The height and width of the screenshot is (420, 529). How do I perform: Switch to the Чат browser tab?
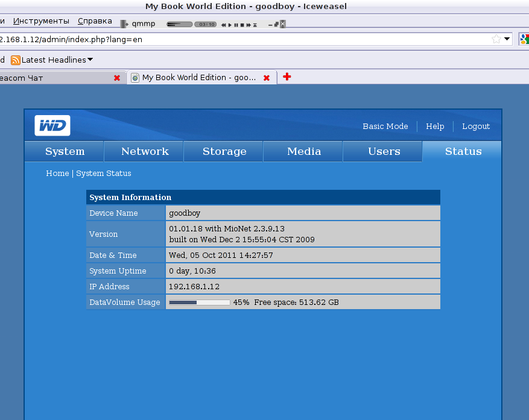63,78
